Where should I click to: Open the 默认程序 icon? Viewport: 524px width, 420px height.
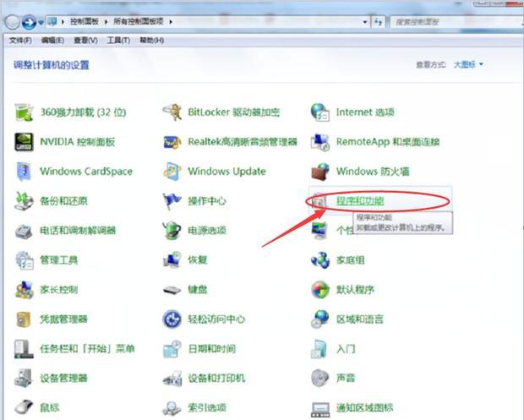(x=320, y=290)
